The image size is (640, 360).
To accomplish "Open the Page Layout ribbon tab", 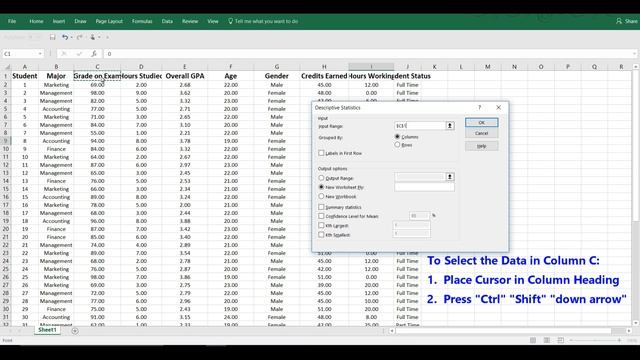I will [109, 21].
